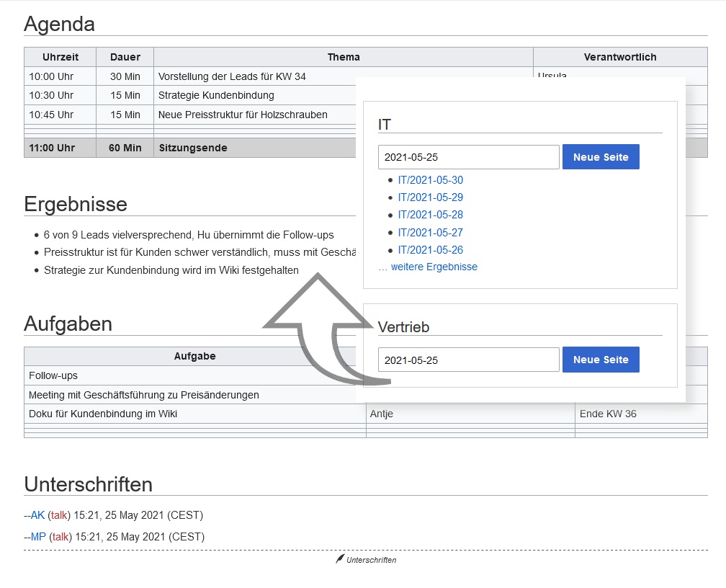Open the IT/2021-05-30 link
Image resolution: width=726 pixels, height=588 pixels.
[x=430, y=179]
